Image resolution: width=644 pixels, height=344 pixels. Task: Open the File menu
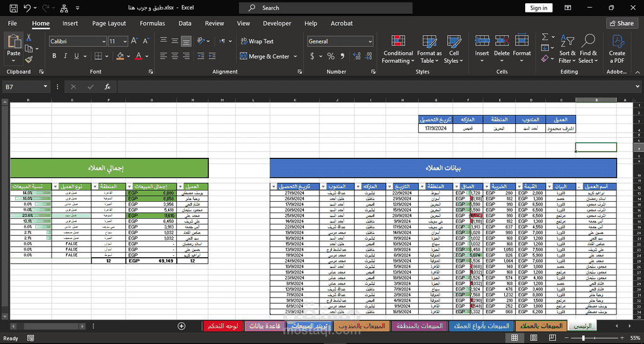13,23
